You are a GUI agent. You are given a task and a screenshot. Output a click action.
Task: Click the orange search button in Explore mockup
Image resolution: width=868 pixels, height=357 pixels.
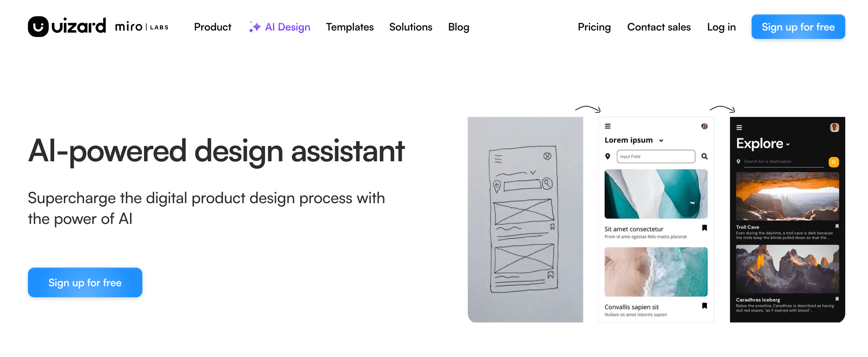[x=834, y=162]
